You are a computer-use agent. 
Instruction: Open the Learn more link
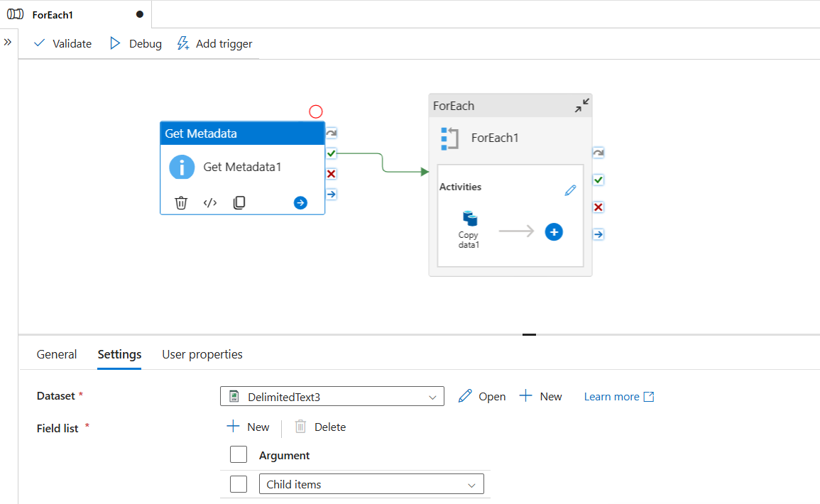pos(612,396)
